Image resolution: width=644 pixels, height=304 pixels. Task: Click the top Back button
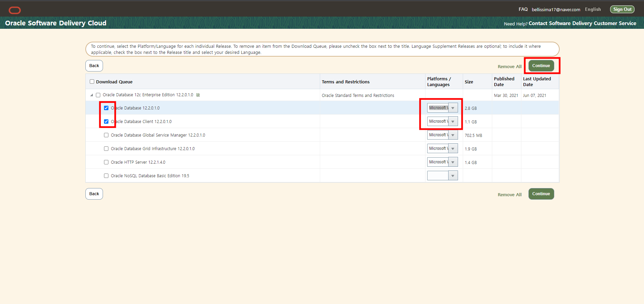(x=94, y=66)
